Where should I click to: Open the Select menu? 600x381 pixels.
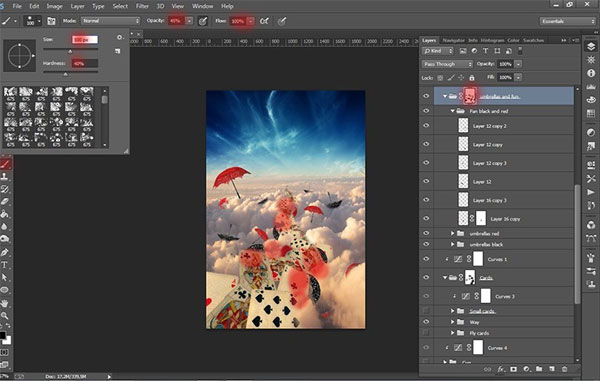(120, 6)
